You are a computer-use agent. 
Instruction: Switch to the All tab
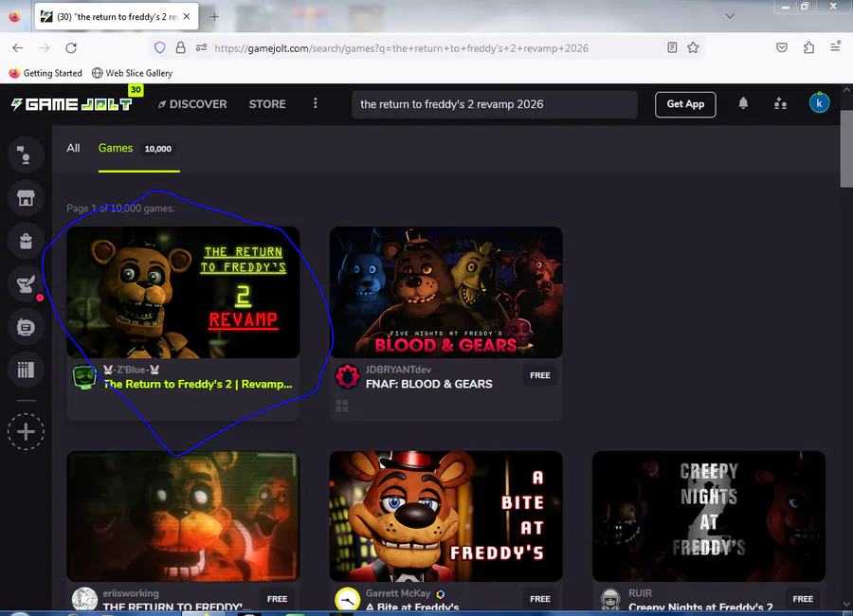73,148
